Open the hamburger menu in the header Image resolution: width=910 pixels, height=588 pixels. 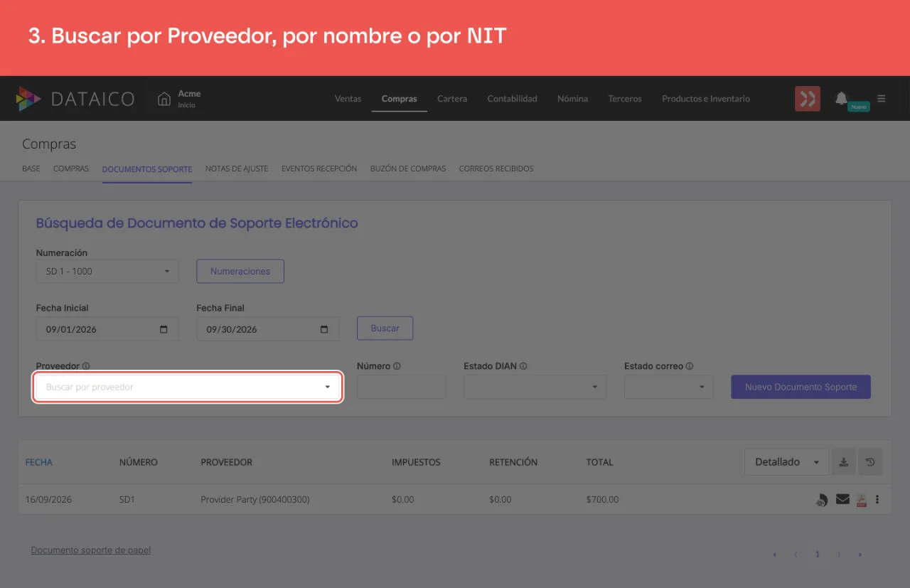click(x=882, y=99)
